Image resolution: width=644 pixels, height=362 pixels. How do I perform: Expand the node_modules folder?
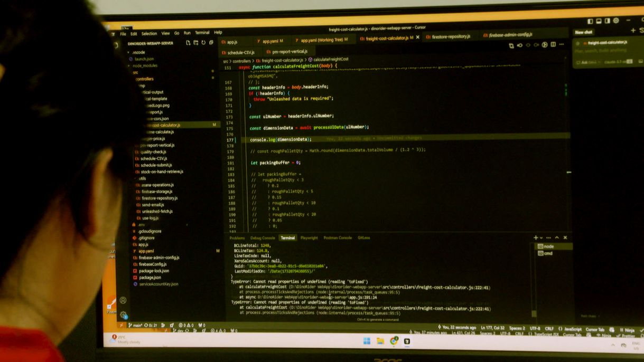[145, 65]
